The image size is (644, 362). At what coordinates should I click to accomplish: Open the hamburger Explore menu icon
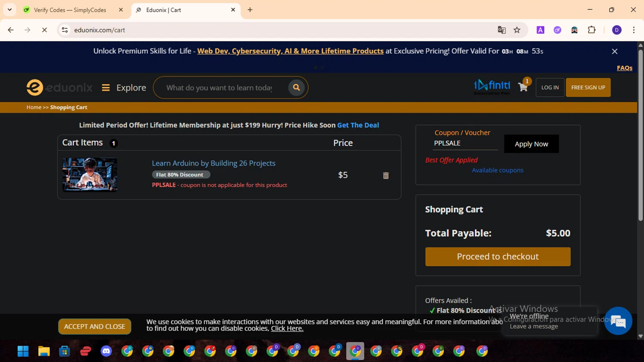[106, 88]
